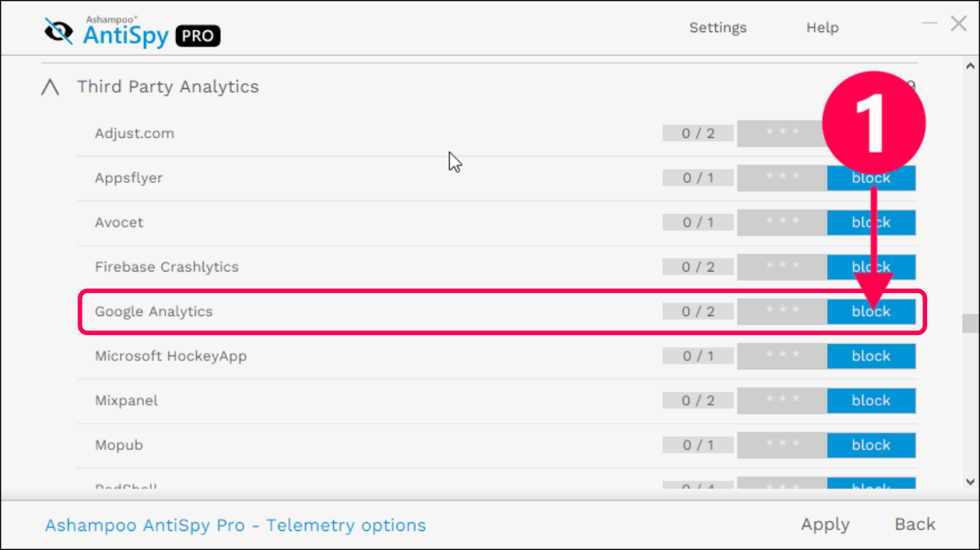The width and height of the screenshot is (980, 550).
Task: Click the 0 / 2 counter for Mixpanel
Action: (x=698, y=400)
